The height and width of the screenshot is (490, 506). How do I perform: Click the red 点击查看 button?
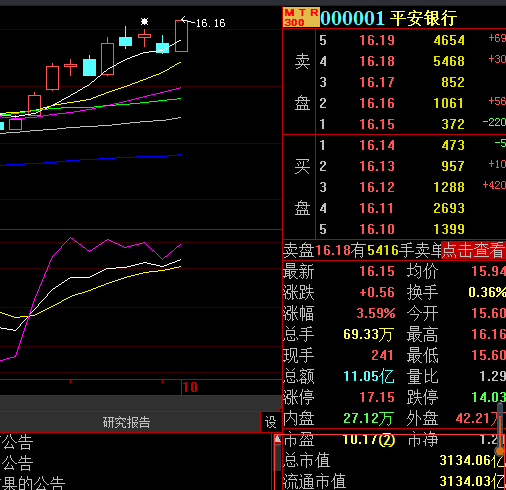click(x=473, y=250)
